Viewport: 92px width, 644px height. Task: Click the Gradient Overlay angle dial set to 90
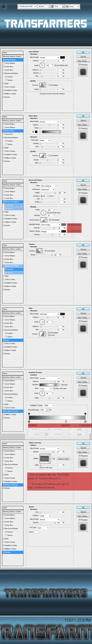click(x=42, y=393)
